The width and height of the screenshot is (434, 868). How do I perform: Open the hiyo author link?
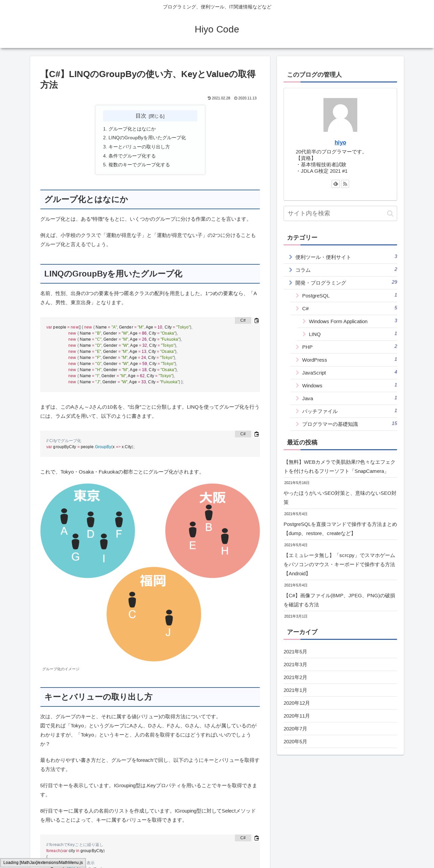[340, 142]
